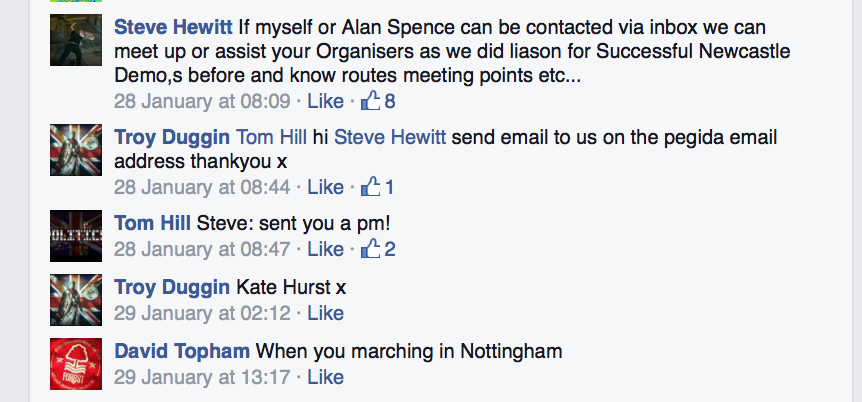This screenshot has height=402, width=862.
Task: Open Steve Hewitt's profile picture
Action: tap(76, 42)
